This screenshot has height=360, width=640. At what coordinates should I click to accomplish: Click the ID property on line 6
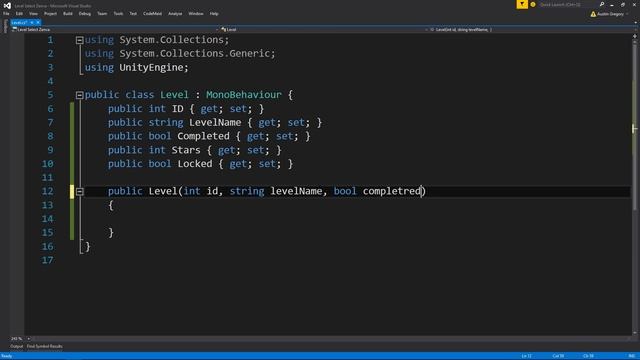point(177,109)
